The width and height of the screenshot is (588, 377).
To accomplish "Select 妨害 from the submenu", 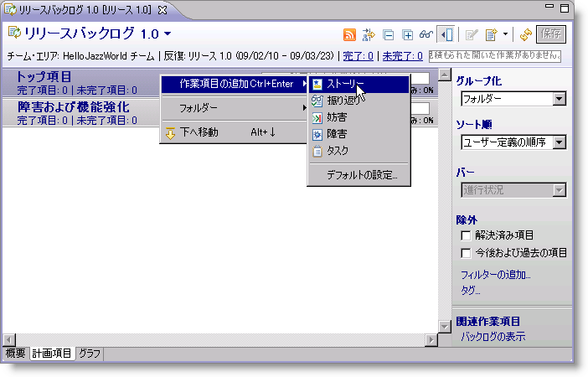I will click(358, 117).
